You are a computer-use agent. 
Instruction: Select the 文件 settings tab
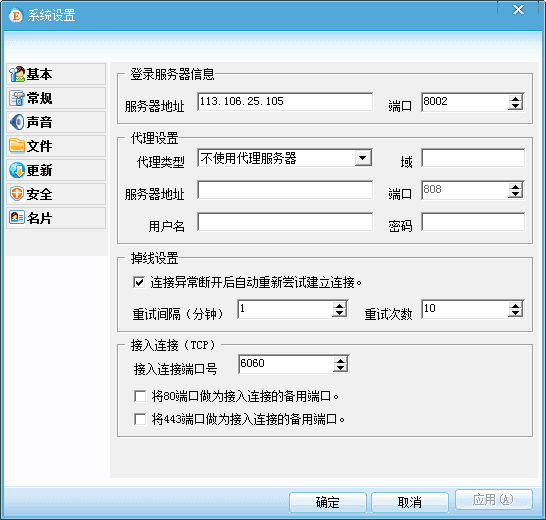coord(56,146)
